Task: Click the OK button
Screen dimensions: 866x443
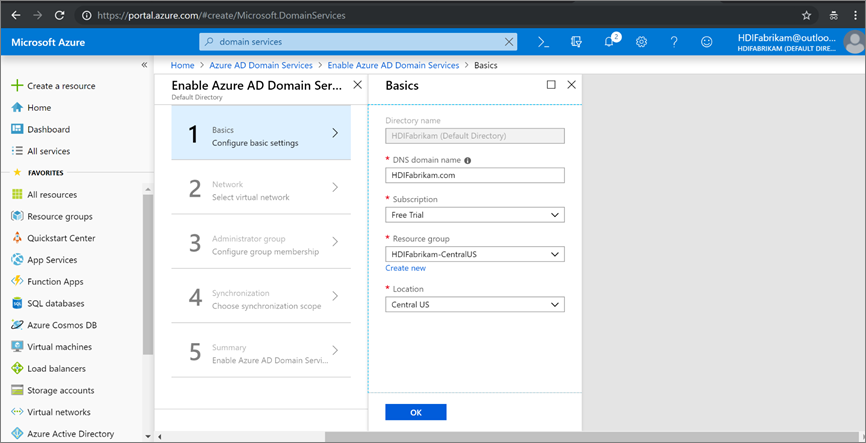Action: [415, 412]
